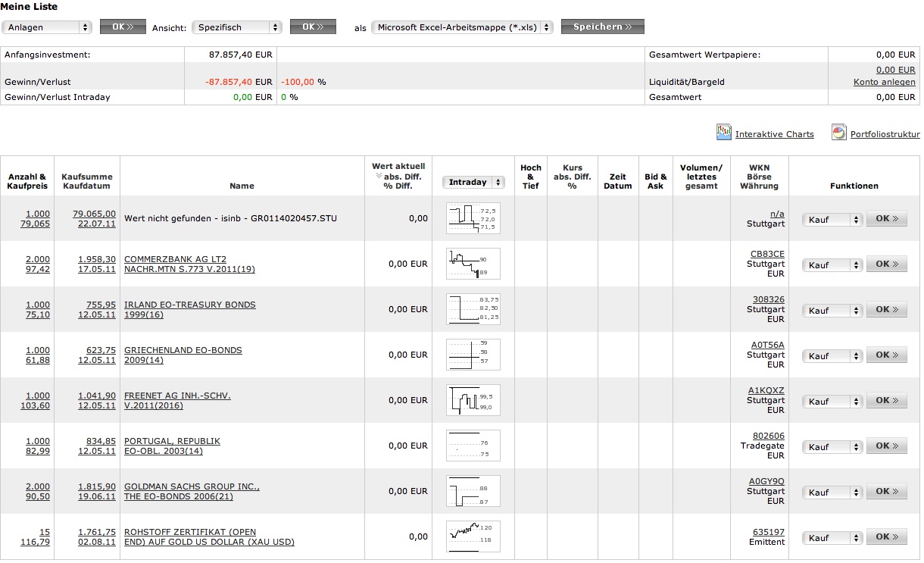Open the Commerzbank intraday chart thumbnail
Screen dimensions: 924x563
[x=473, y=264]
